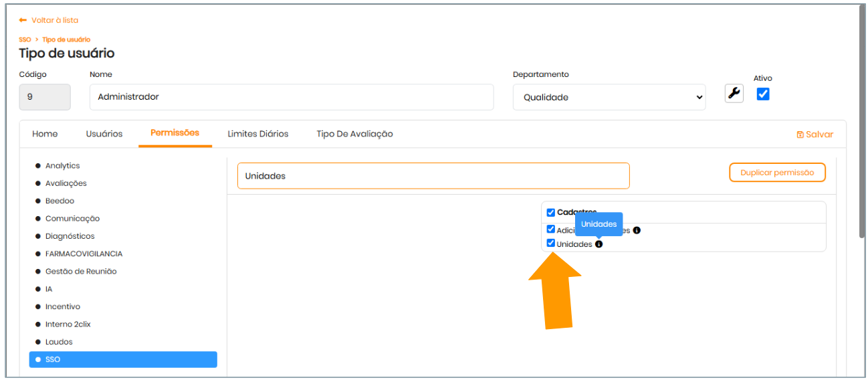Uncheck the Unidades permission checkbox
The width and height of the screenshot is (868, 386).
(x=550, y=244)
